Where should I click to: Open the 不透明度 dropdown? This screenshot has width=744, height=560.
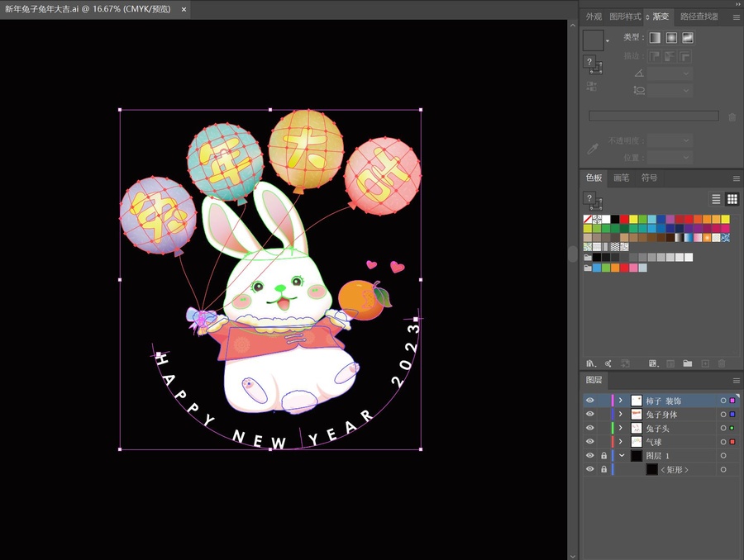click(685, 140)
